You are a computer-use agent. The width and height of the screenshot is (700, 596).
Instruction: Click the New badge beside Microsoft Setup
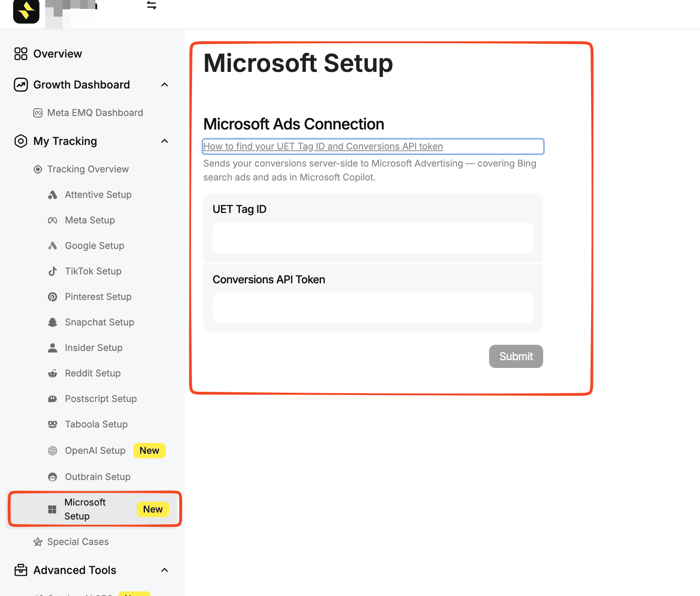click(x=153, y=509)
